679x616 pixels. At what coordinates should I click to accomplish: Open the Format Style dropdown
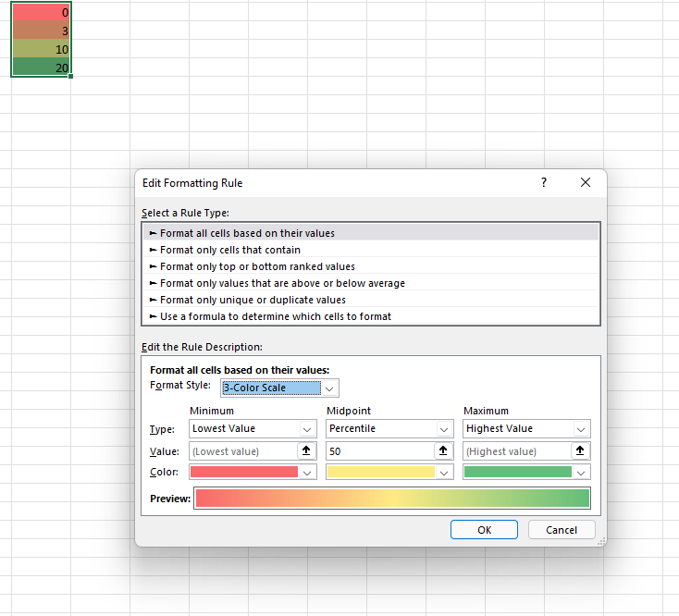[329, 388]
